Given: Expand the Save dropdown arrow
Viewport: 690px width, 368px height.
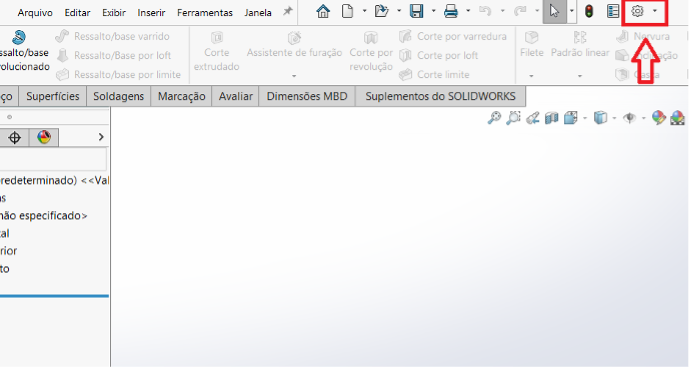Looking at the screenshot, I should 433,11.
